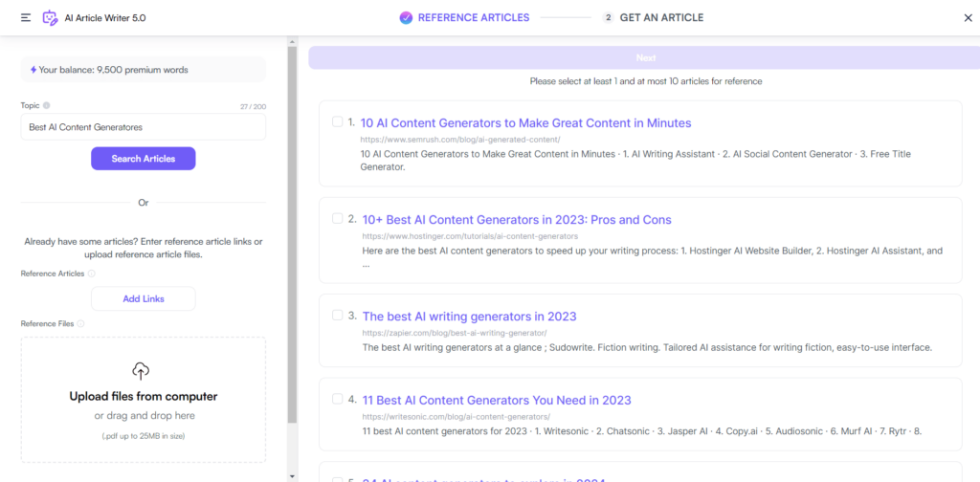
Task: Open 'The best AI writing generators in 2023' link
Action: coord(469,316)
